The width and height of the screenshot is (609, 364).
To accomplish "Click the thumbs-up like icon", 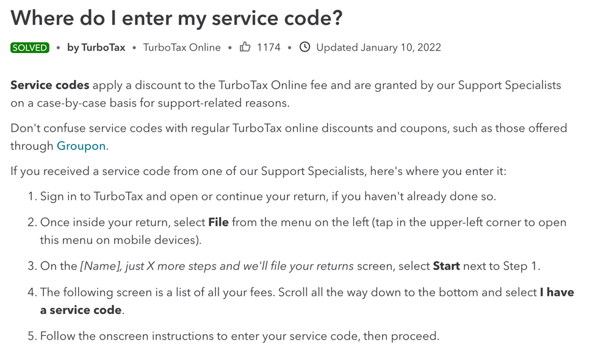I will click(245, 47).
